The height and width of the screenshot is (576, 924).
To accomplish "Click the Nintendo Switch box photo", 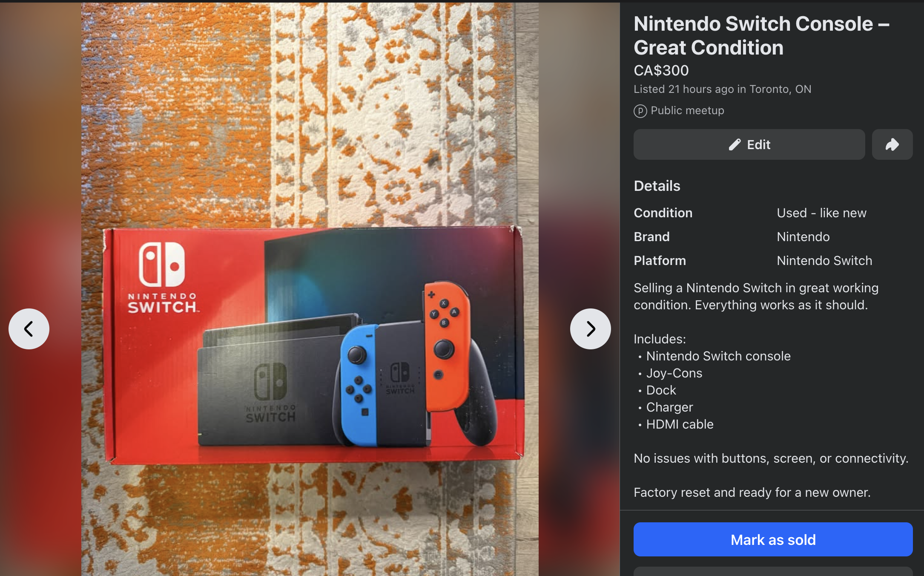I will [x=313, y=345].
